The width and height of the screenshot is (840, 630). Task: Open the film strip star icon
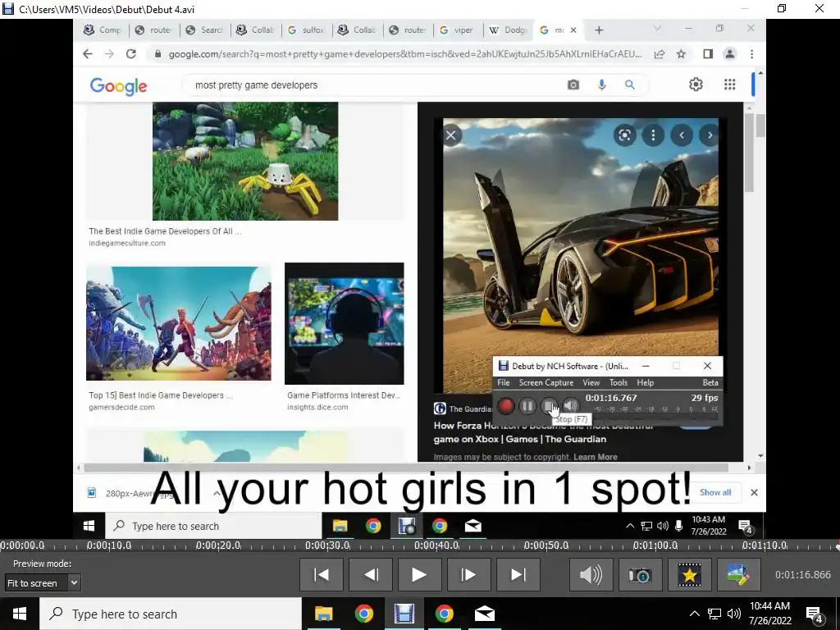689,575
